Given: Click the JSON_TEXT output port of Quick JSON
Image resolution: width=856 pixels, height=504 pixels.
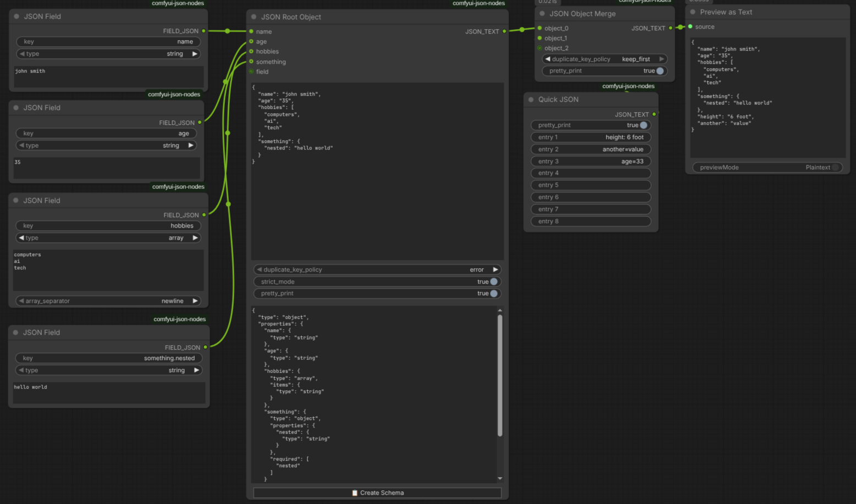Looking at the screenshot, I should pos(654,114).
